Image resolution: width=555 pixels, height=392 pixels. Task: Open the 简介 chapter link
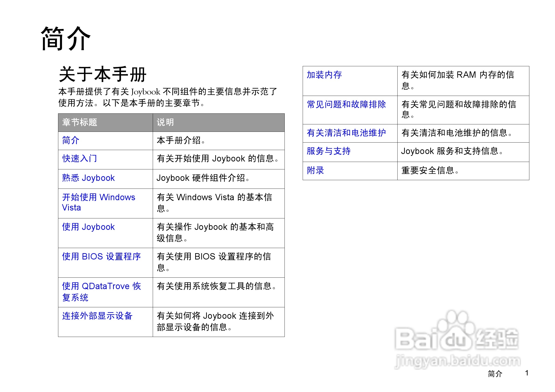[x=70, y=140]
